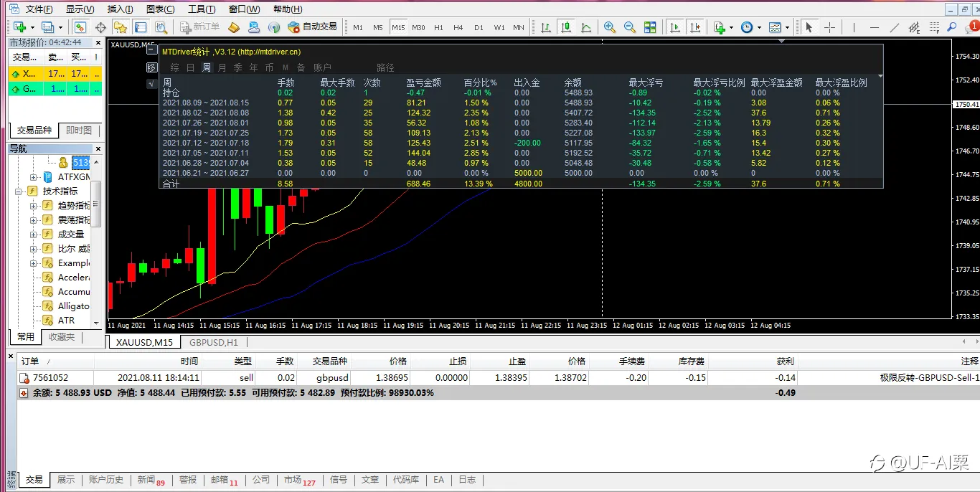Switch the chart to bar chart mode
Viewport: 980px width, 492px height.
tap(546, 27)
